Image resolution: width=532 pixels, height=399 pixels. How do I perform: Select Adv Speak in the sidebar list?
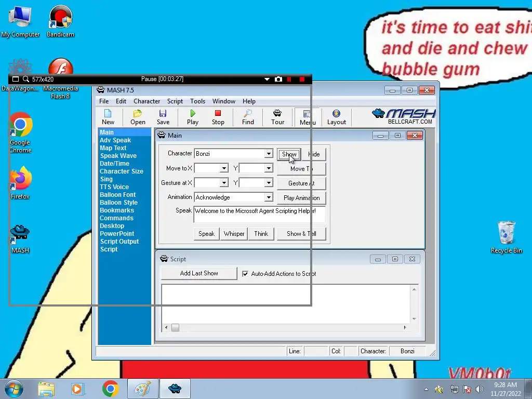coord(115,140)
